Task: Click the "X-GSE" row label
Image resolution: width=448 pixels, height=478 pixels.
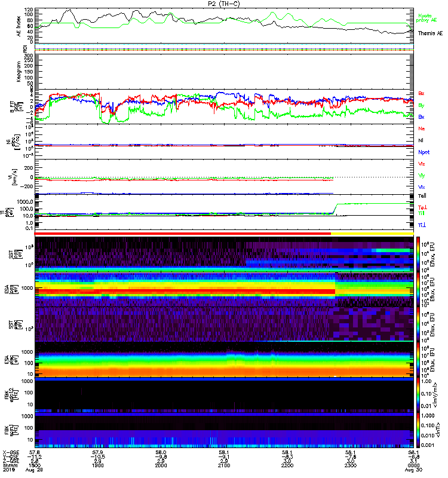Action: 10,452
